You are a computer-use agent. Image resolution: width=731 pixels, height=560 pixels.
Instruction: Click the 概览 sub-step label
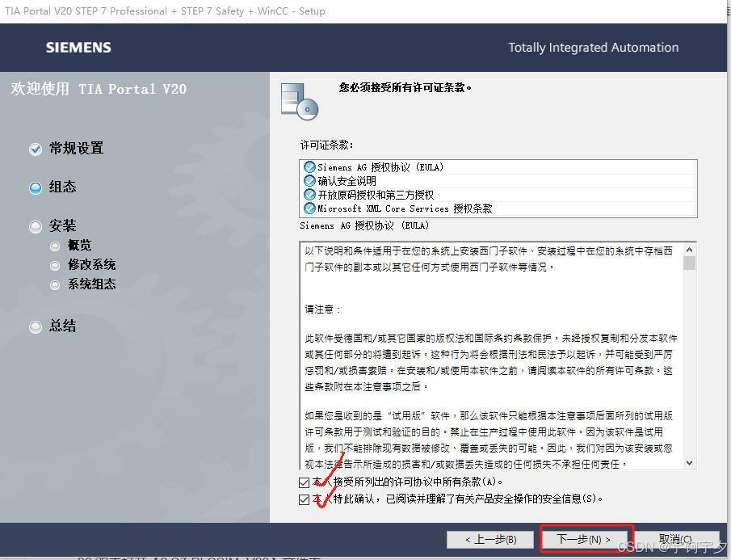[x=80, y=245]
